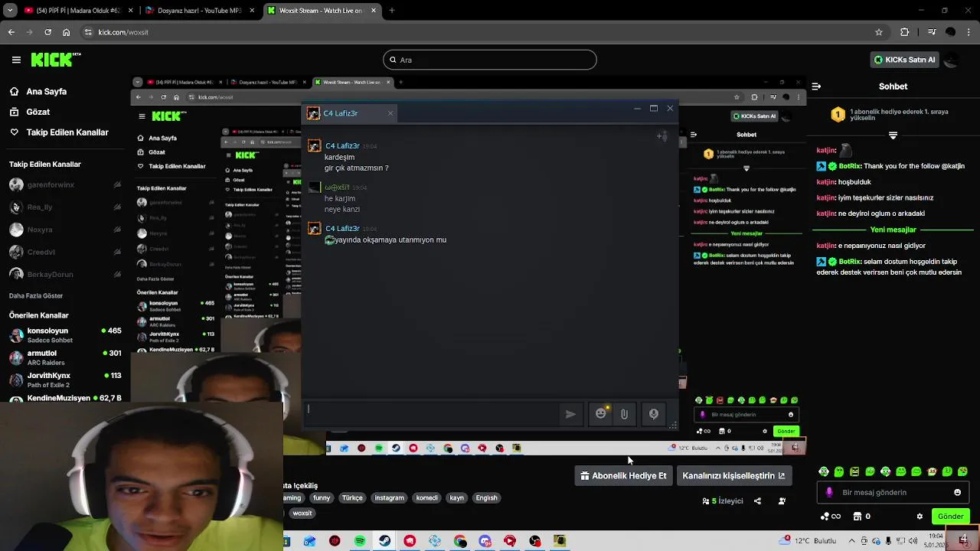Expand Daha Fazla Göster list
The image size is (980, 551).
tap(36, 295)
